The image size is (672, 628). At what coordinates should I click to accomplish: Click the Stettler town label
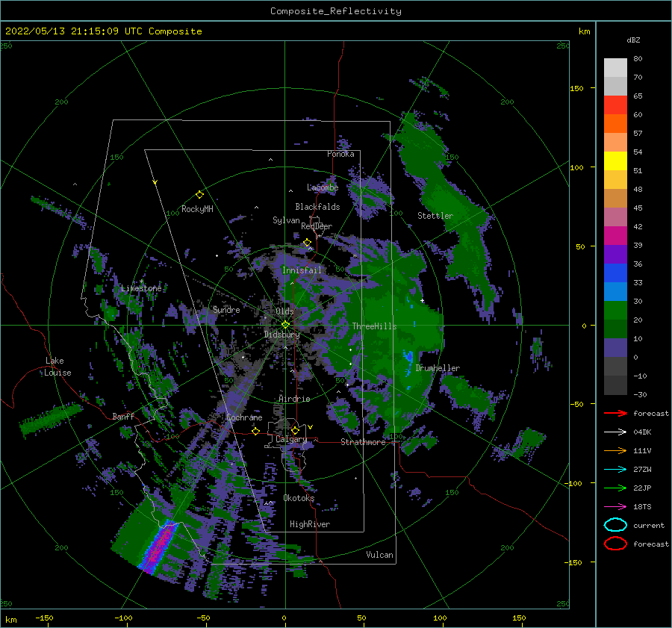(435, 216)
